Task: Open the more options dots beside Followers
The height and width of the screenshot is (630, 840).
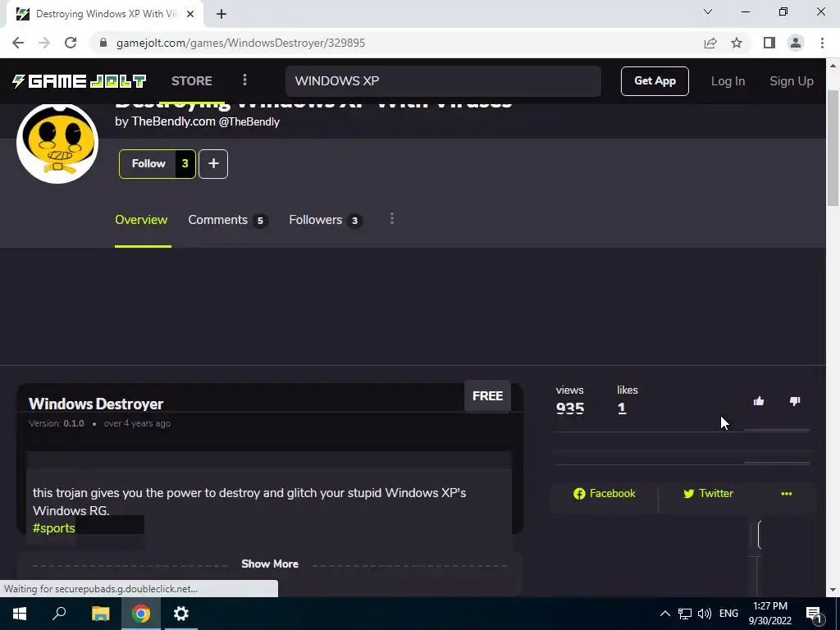Action: 392,218
